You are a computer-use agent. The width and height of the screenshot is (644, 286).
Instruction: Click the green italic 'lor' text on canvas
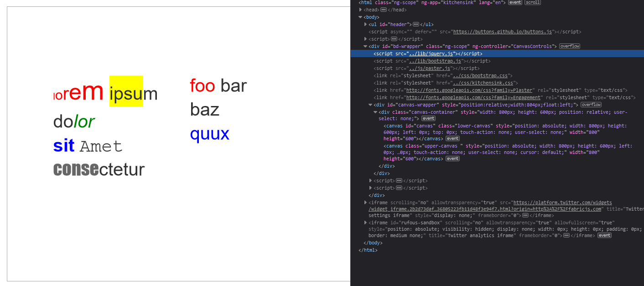84,122
